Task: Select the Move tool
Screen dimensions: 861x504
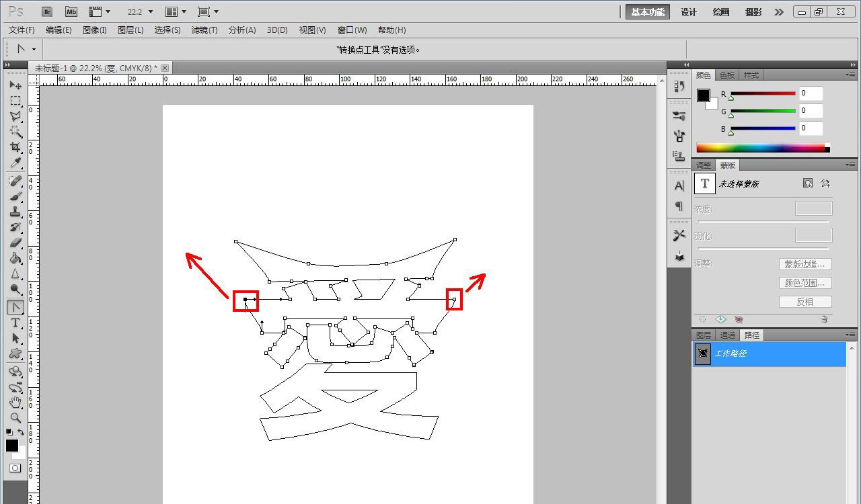Action: [x=15, y=85]
